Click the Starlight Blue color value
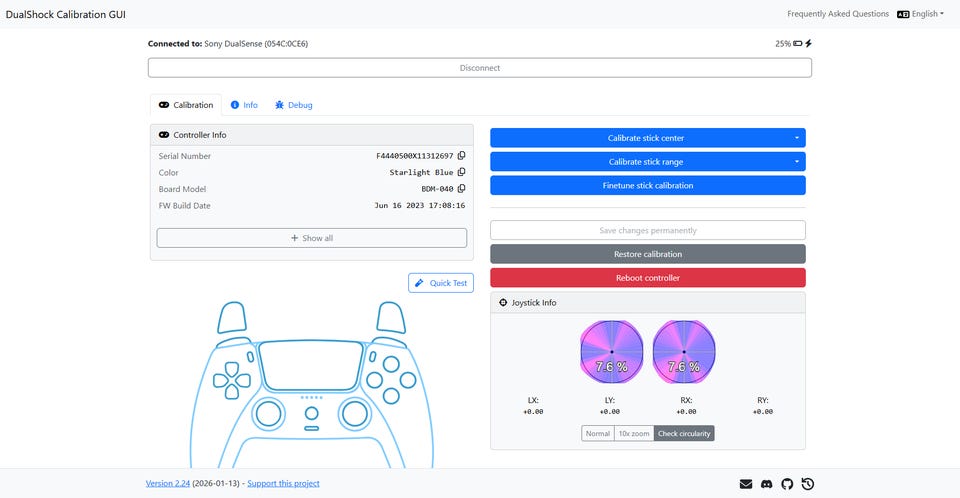Image resolution: width=960 pixels, height=498 pixels. click(421, 173)
